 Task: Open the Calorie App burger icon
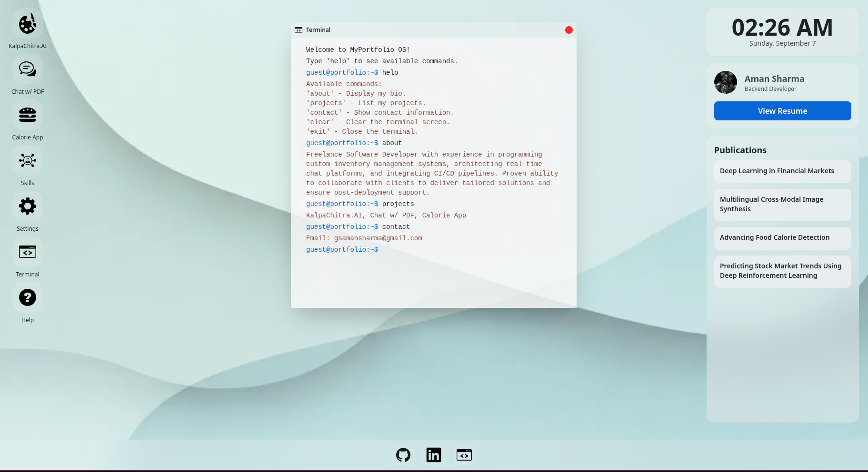[28, 115]
